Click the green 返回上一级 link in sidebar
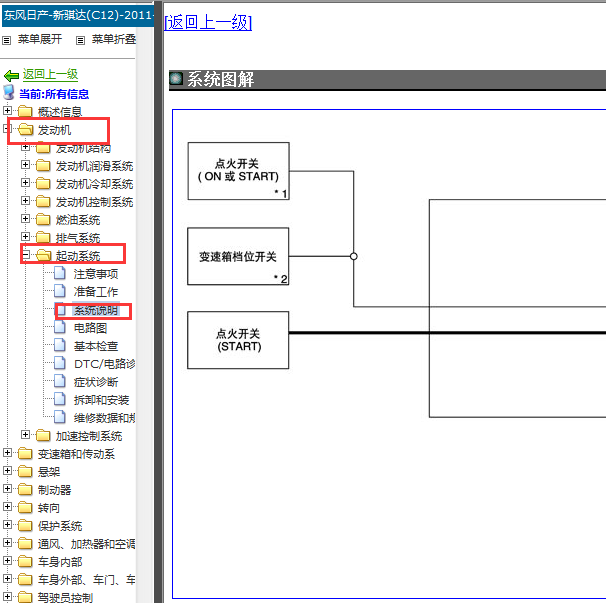This screenshot has width=606, height=603. 50,74
